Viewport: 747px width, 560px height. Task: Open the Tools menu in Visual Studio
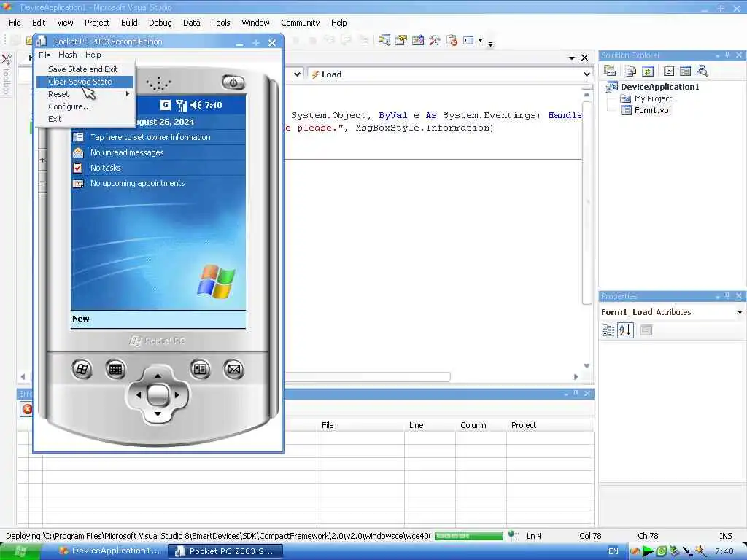[220, 23]
